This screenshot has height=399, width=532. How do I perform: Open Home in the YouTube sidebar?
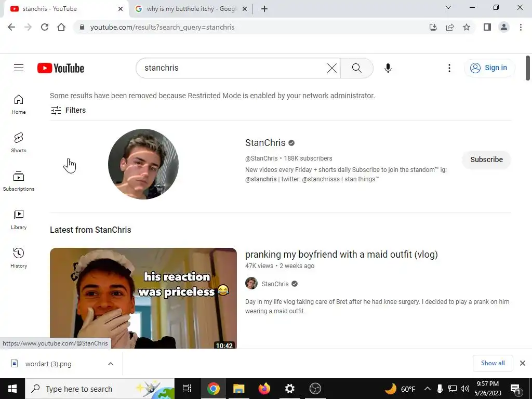coord(19,104)
